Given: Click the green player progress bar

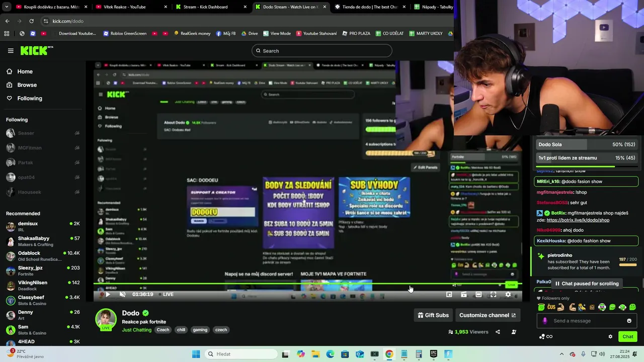Looking at the screenshot, I should (307, 284).
